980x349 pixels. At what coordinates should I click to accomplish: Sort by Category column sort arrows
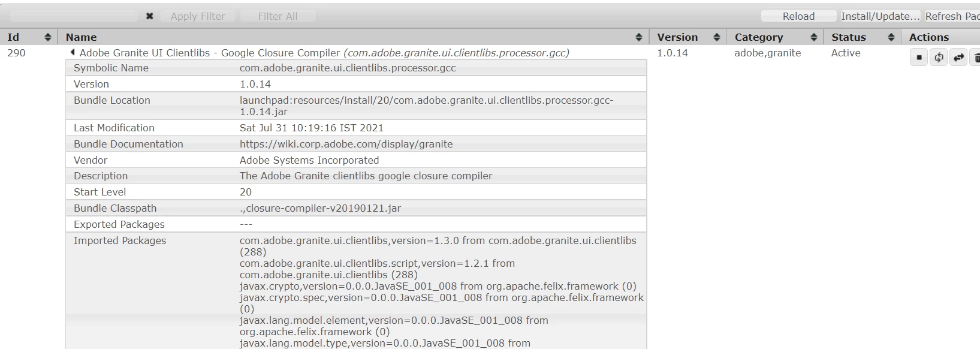coord(813,37)
